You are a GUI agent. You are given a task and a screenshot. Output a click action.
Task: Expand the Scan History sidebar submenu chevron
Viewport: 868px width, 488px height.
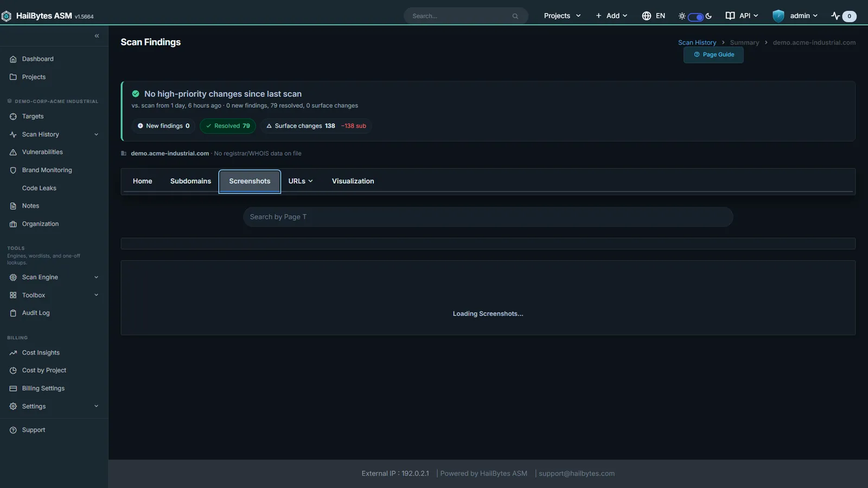(x=96, y=134)
